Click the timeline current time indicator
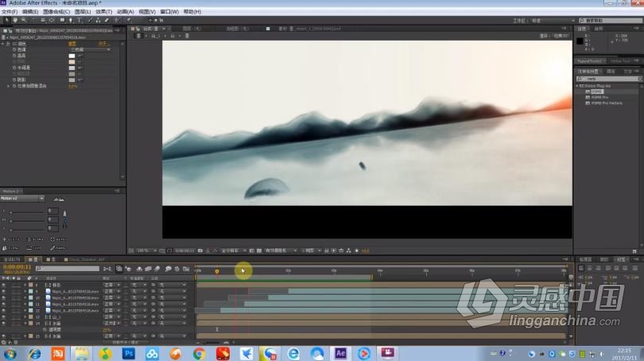Screen dimensions: 644x361 pyautogui.click(x=217, y=271)
